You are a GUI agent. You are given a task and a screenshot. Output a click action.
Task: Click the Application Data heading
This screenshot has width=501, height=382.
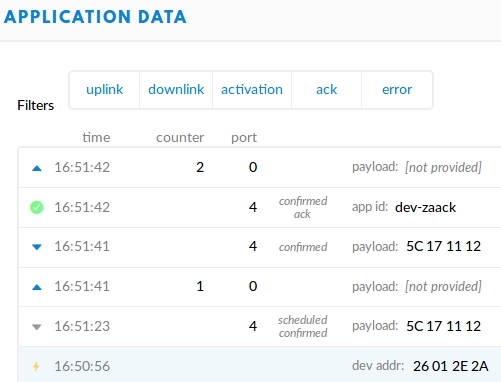point(95,17)
